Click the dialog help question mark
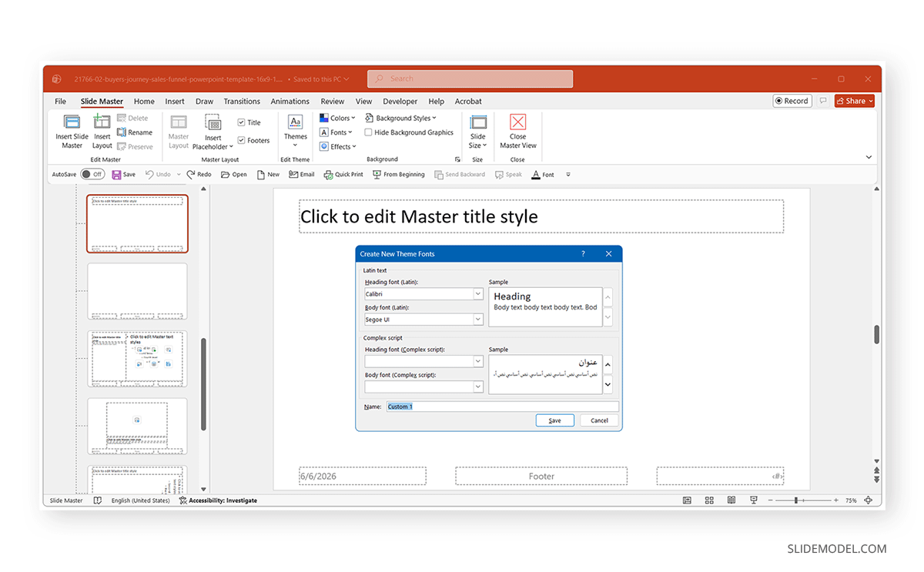Screen dimensions: 924x572 pyautogui.click(x=583, y=253)
